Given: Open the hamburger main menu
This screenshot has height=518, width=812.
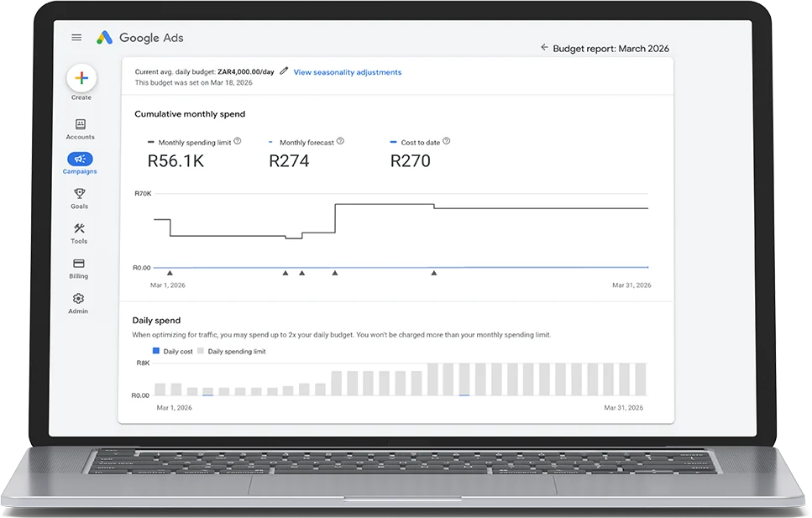Looking at the screenshot, I should [x=76, y=37].
